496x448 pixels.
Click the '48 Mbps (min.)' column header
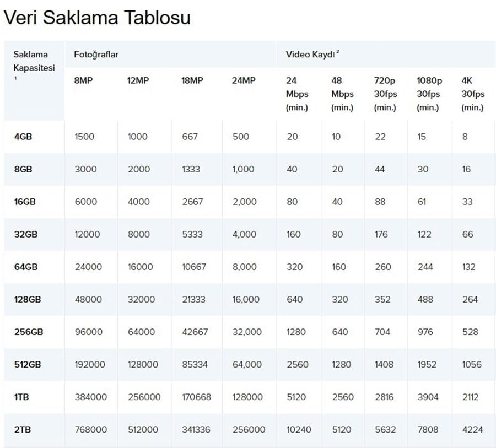point(342,94)
